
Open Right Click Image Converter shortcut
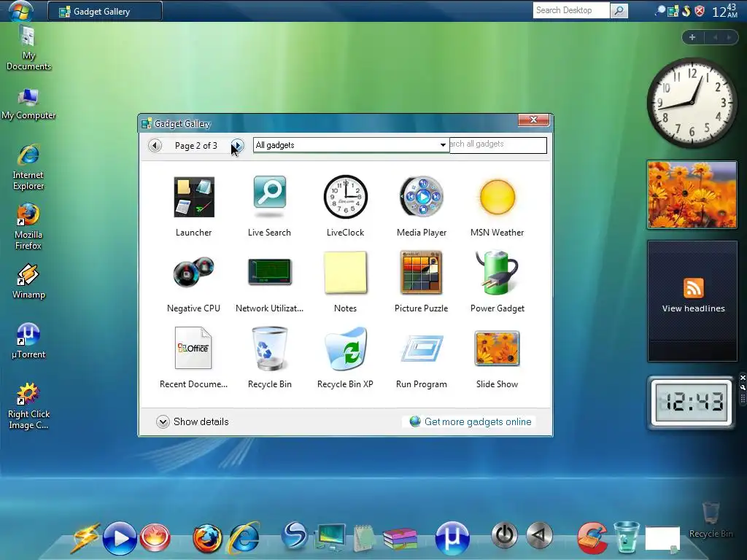(x=28, y=405)
